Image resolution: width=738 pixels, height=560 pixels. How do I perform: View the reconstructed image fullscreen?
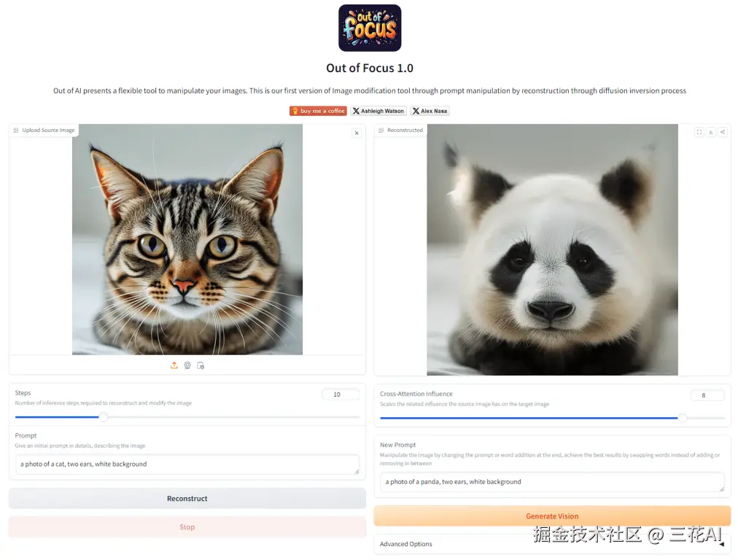tap(699, 132)
